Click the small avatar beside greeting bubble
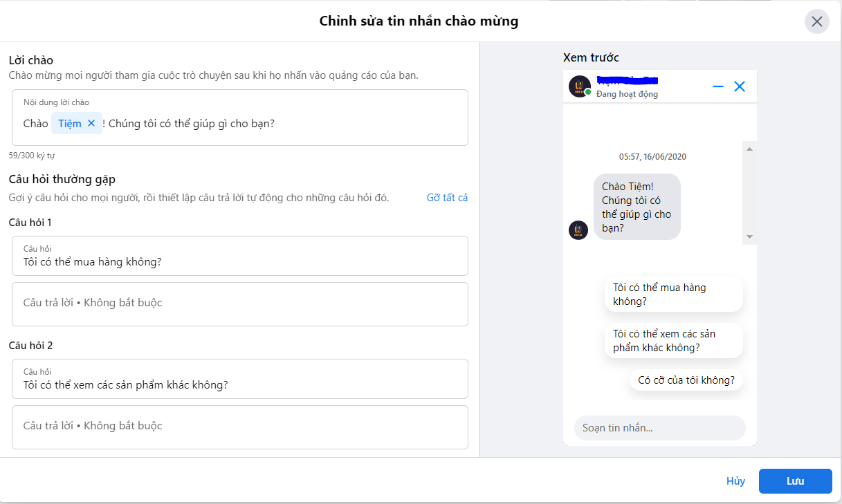Image resolution: width=842 pixels, height=504 pixels. click(x=578, y=230)
